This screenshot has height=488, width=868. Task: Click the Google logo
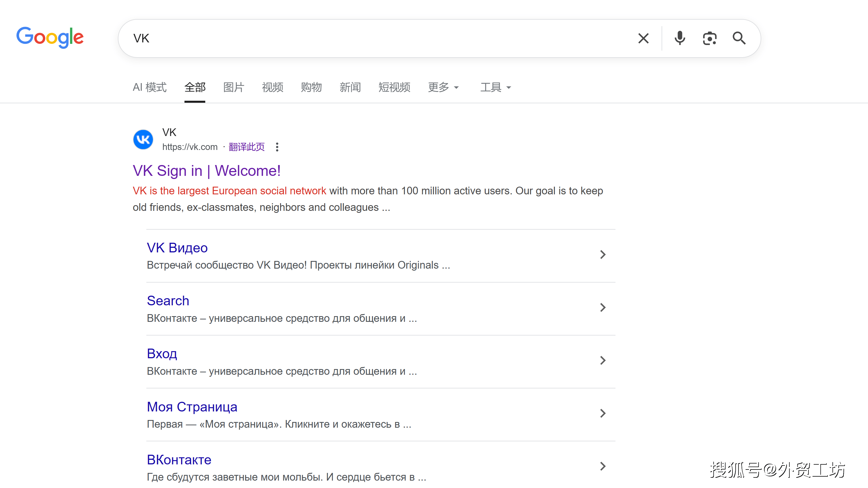click(x=50, y=37)
